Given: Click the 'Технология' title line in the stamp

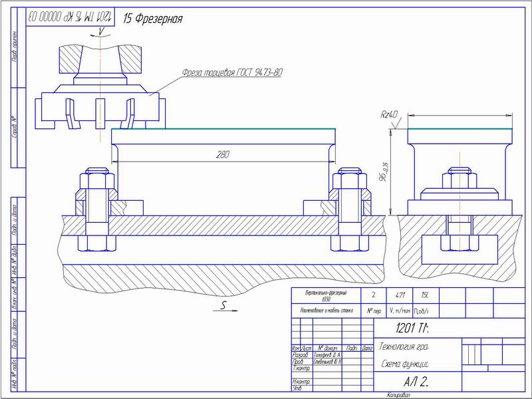Looking at the screenshot, I should pyautogui.click(x=403, y=346).
